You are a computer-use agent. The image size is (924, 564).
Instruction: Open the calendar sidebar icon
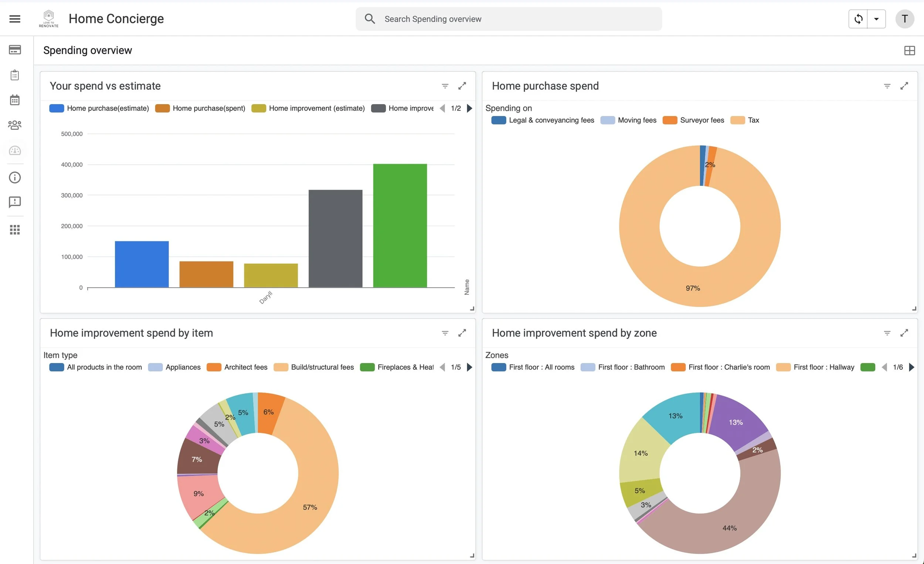[x=15, y=100]
